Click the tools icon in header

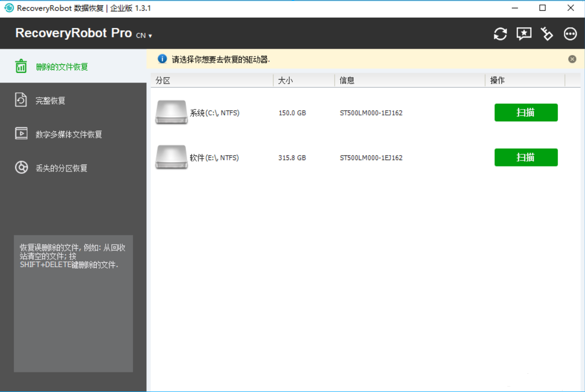(x=547, y=34)
